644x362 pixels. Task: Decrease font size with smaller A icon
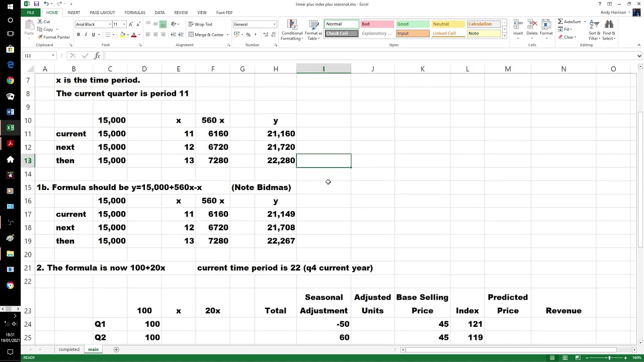(138, 24)
